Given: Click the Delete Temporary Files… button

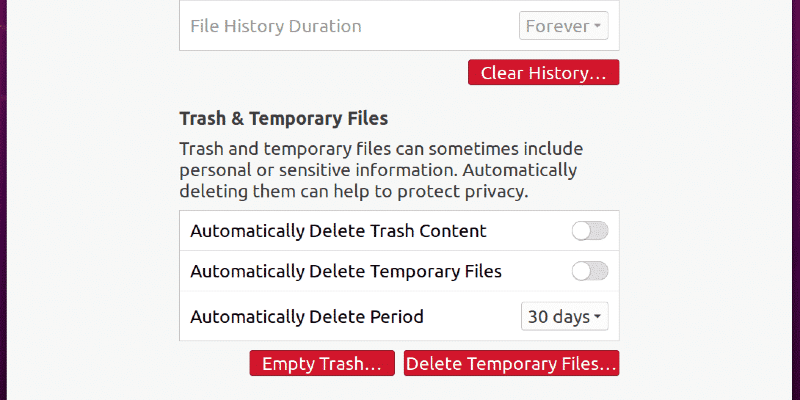Looking at the screenshot, I should pos(511,364).
